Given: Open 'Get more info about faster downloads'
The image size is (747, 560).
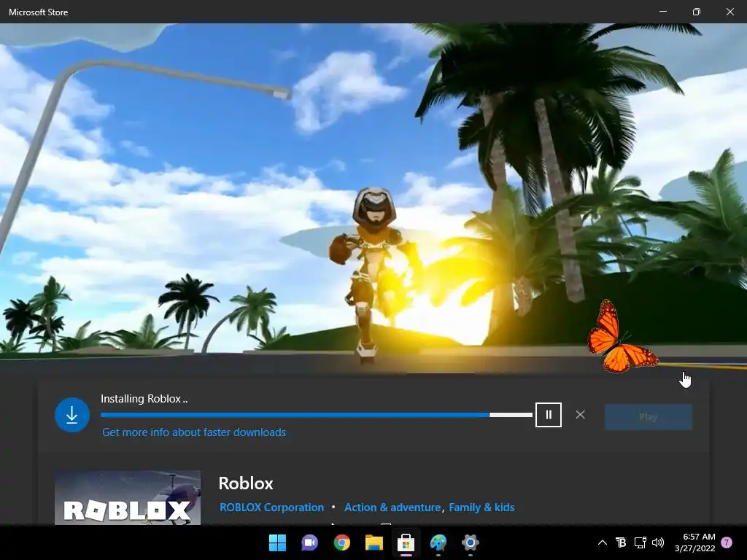Looking at the screenshot, I should click(194, 432).
